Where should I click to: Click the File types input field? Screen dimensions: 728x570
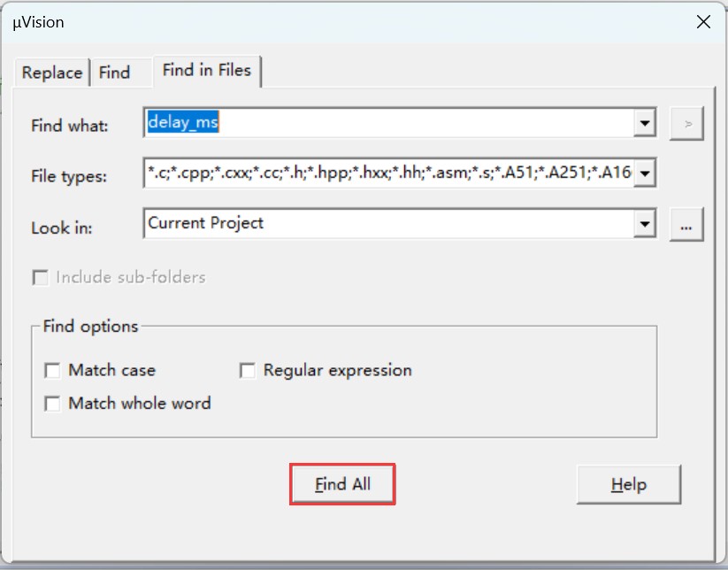point(389,173)
